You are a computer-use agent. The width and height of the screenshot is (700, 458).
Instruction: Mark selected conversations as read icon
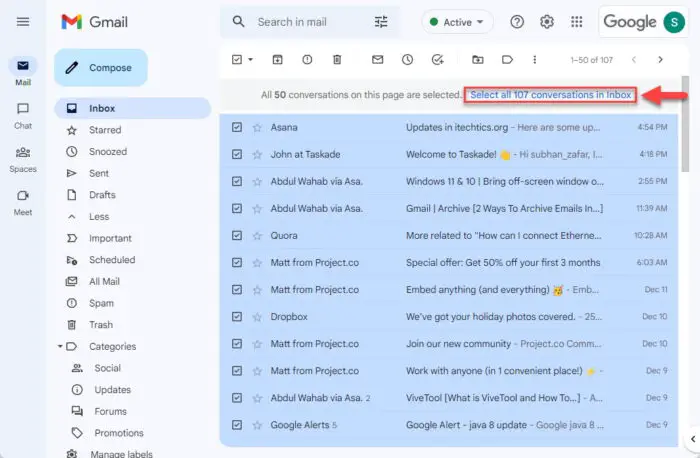tap(378, 60)
